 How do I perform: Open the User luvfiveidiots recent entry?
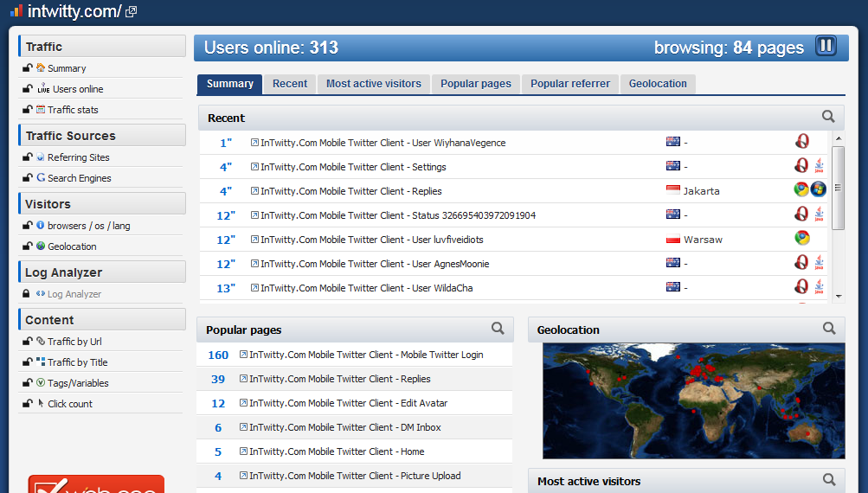[372, 240]
